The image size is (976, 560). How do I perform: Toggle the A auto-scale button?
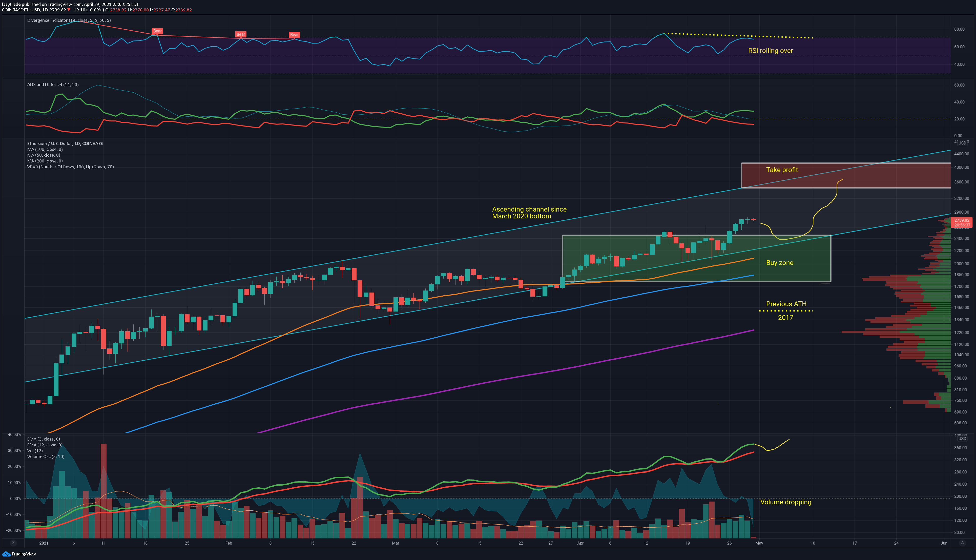[962, 543]
